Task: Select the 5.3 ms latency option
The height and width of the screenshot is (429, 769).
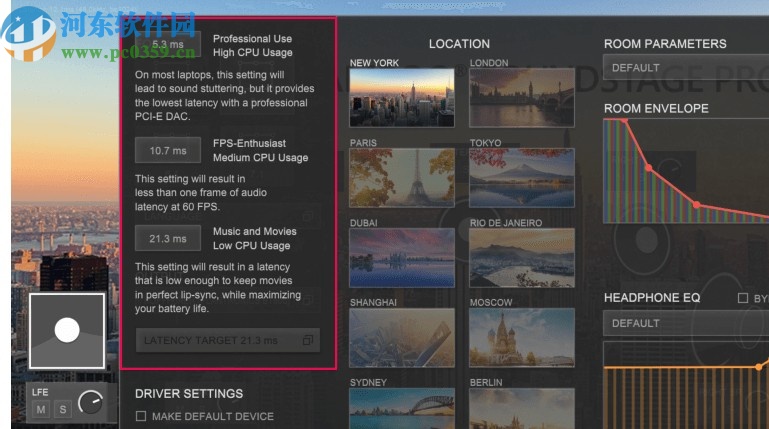Action: pyautogui.click(x=168, y=44)
